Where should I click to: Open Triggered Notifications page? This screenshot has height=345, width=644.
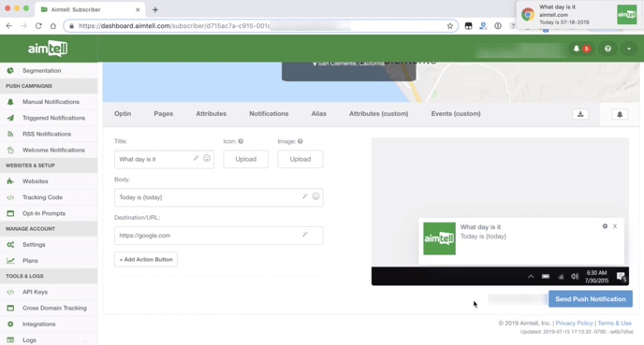tap(53, 118)
